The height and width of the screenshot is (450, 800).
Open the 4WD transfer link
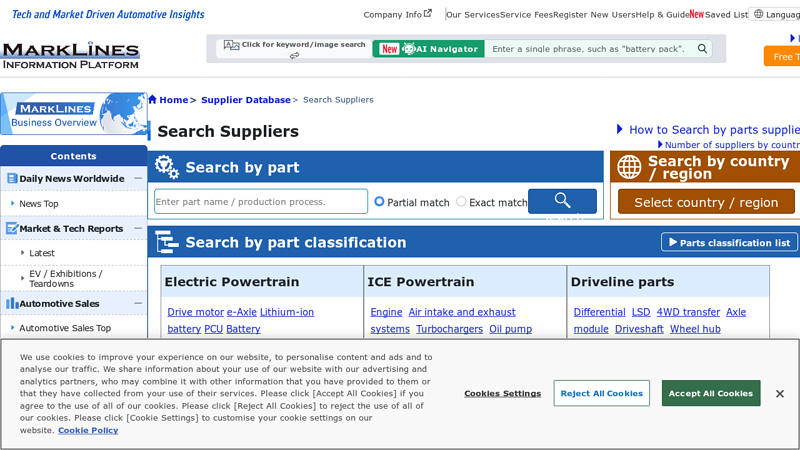click(x=688, y=312)
